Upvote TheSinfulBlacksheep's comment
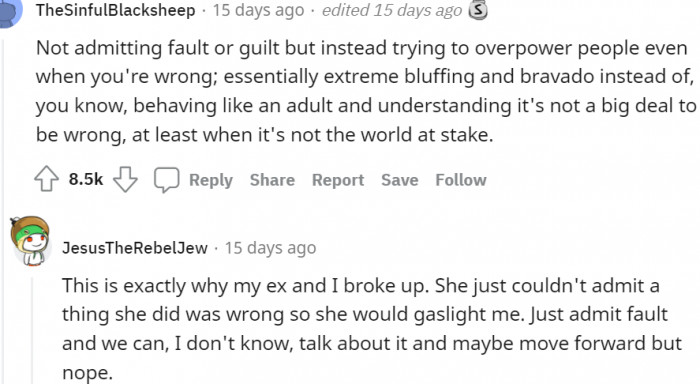 (x=46, y=179)
